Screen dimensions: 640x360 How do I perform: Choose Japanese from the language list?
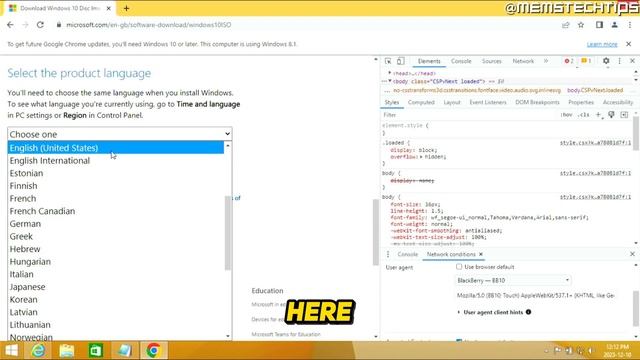tap(116, 287)
